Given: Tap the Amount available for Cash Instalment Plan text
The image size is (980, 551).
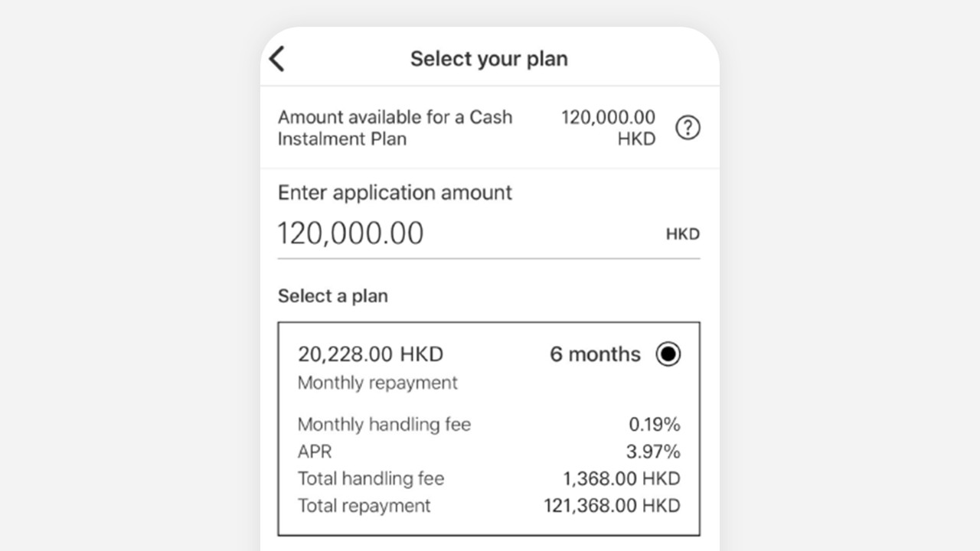Looking at the screenshot, I should (x=395, y=128).
